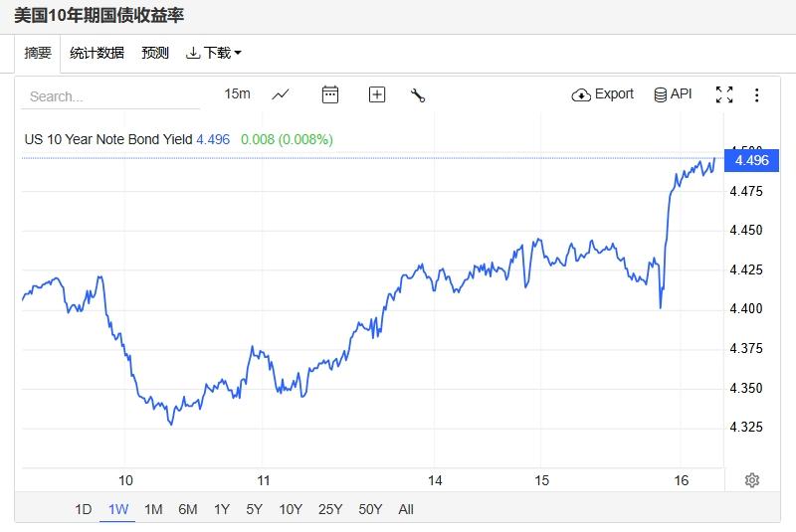
Task: Click the add comparison plus icon
Action: click(x=377, y=94)
